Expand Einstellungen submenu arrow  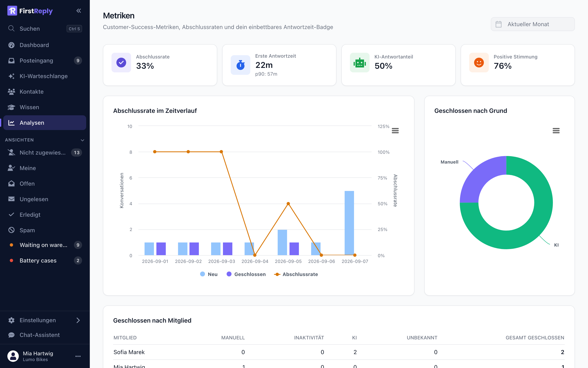(78, 320)
